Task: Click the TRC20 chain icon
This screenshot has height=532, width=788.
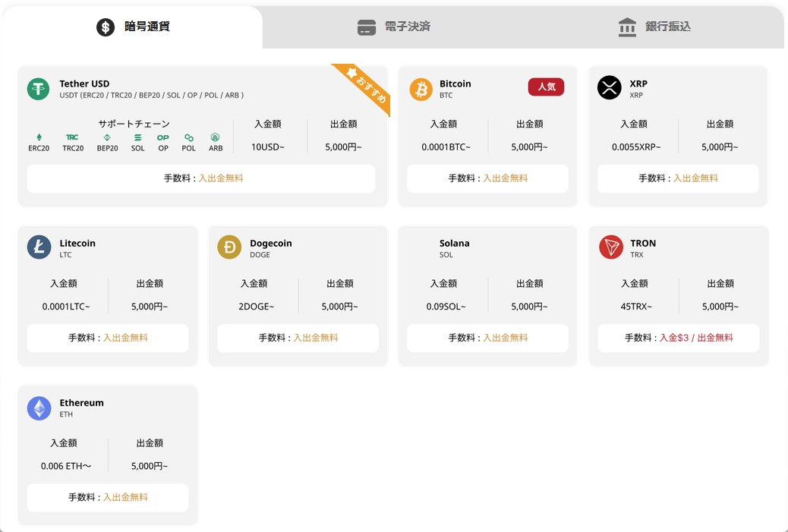Action: pos(72,137)
